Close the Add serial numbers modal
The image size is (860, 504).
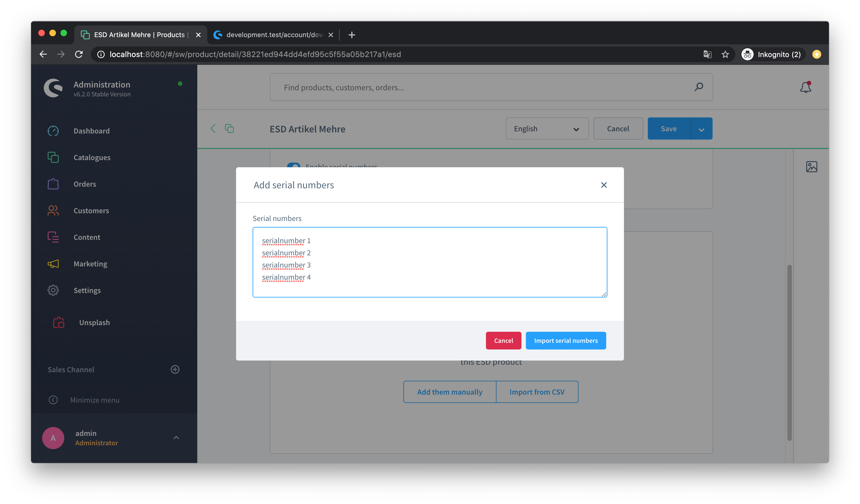pos(604,185)
